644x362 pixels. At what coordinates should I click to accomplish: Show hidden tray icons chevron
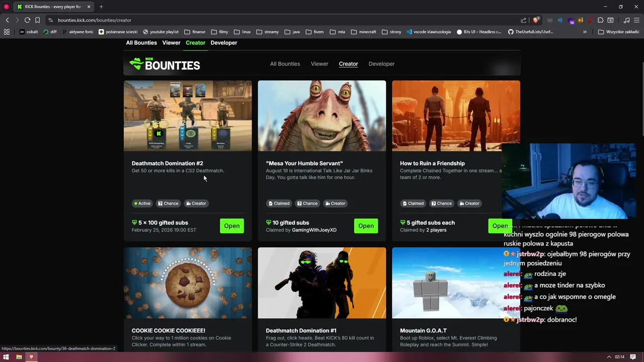point(609,357)
